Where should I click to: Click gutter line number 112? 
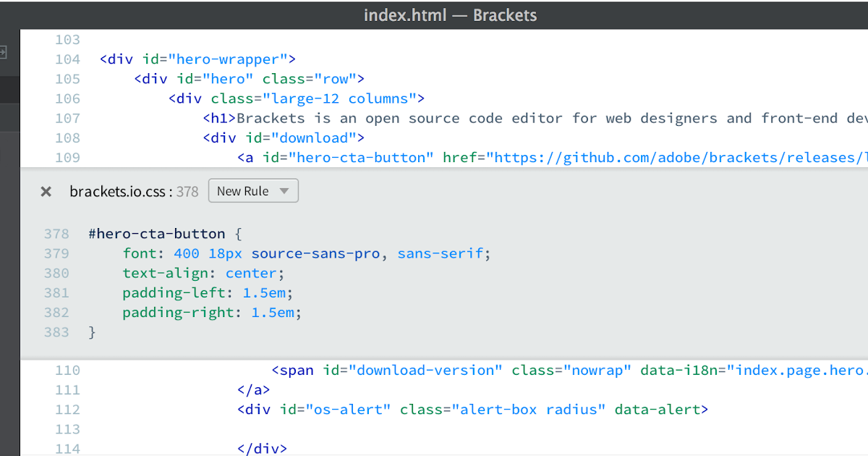coord(67,410)
